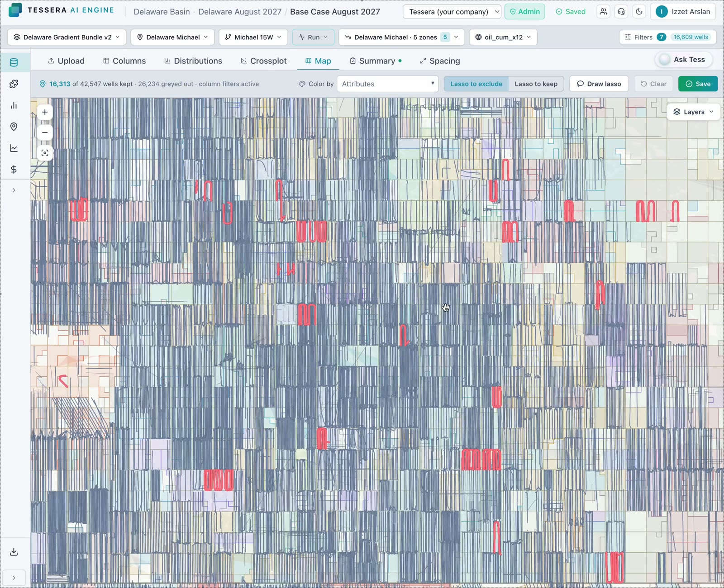724x588 pixels.
Task: Open the dollar sign economics sidebar icon
Action: click(x=14, y=169)
